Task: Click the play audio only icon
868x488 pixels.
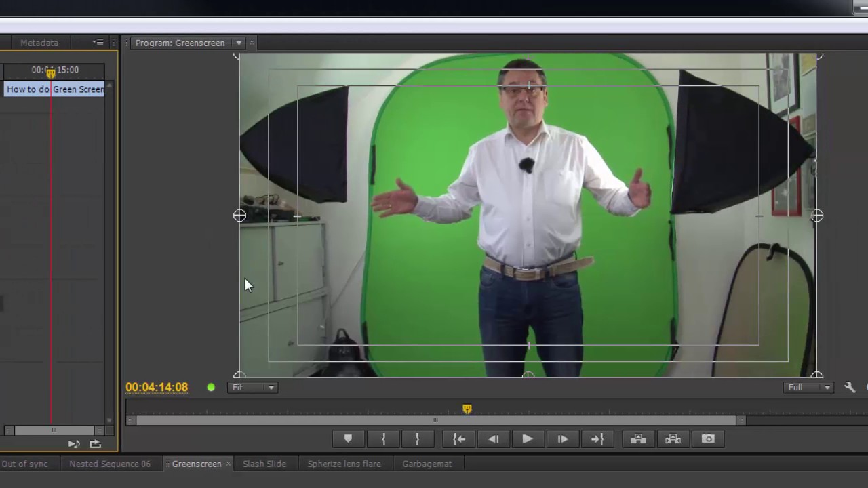Action: pos(74,444)
